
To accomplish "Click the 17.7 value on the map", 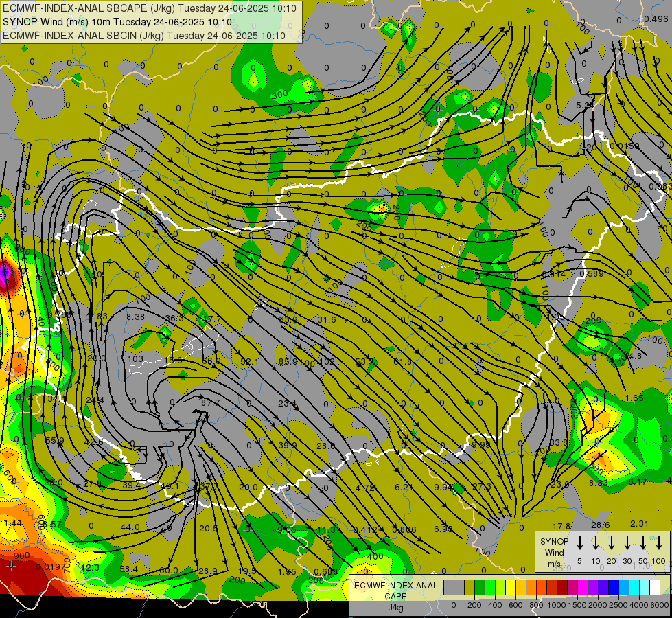I will (211, 319).
